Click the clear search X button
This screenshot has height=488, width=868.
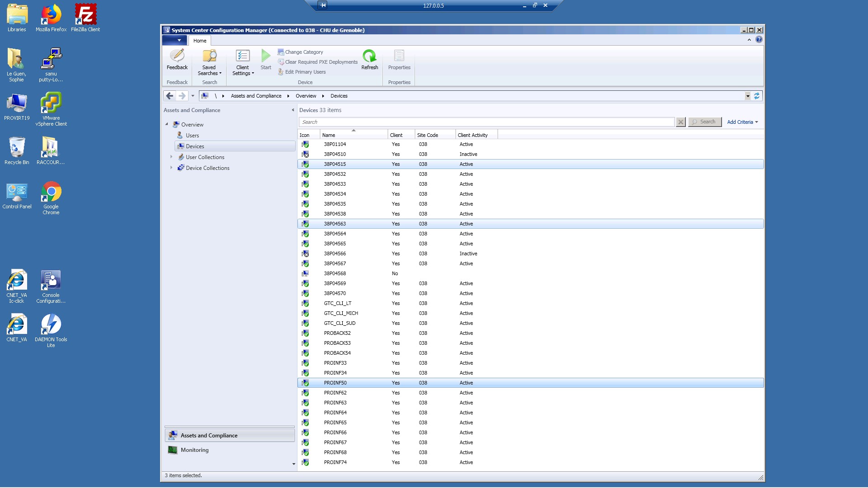680,122
